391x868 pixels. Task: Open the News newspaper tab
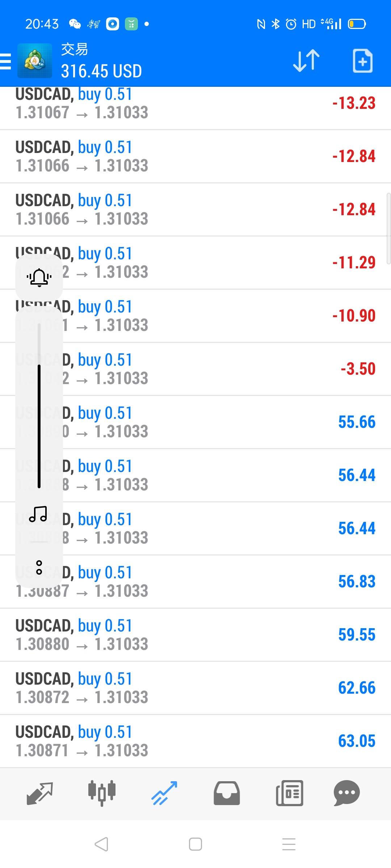[x=290, y=793]
